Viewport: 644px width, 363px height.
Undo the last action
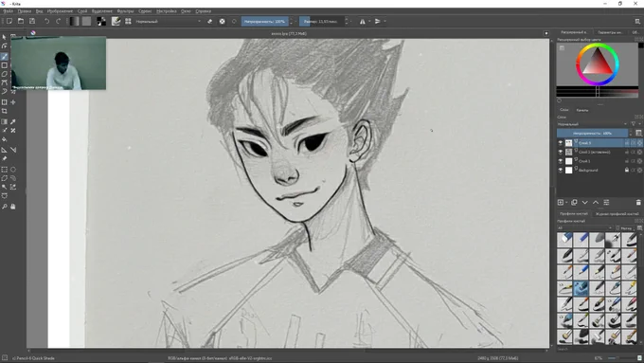point(46,22)
